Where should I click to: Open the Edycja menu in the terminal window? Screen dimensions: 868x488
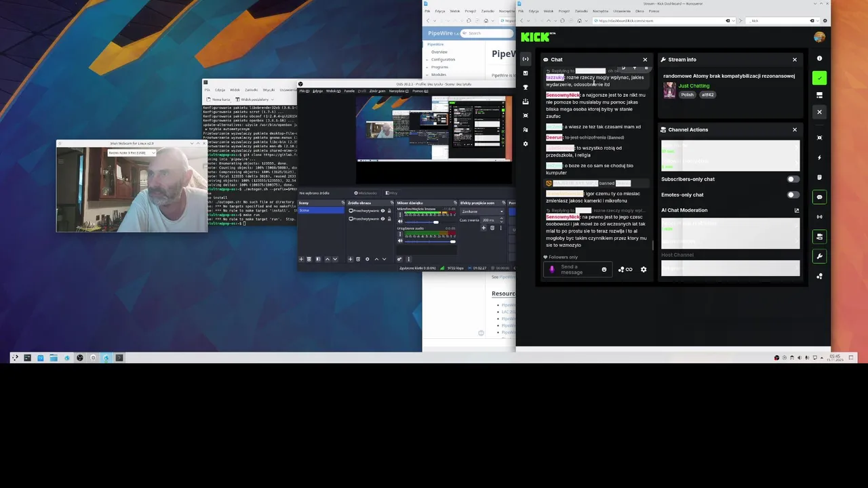pyautogui.click(x=220, y=89)
